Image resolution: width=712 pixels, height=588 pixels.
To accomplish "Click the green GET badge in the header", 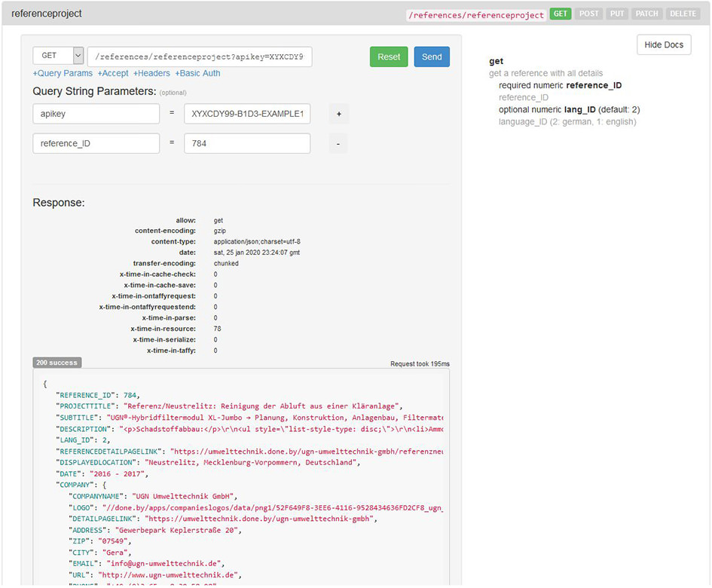I will pos(560,14).
